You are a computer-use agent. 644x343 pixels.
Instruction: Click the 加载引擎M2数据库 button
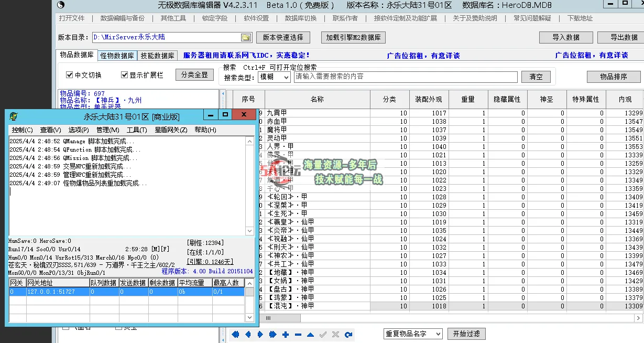tap(353, 38)
